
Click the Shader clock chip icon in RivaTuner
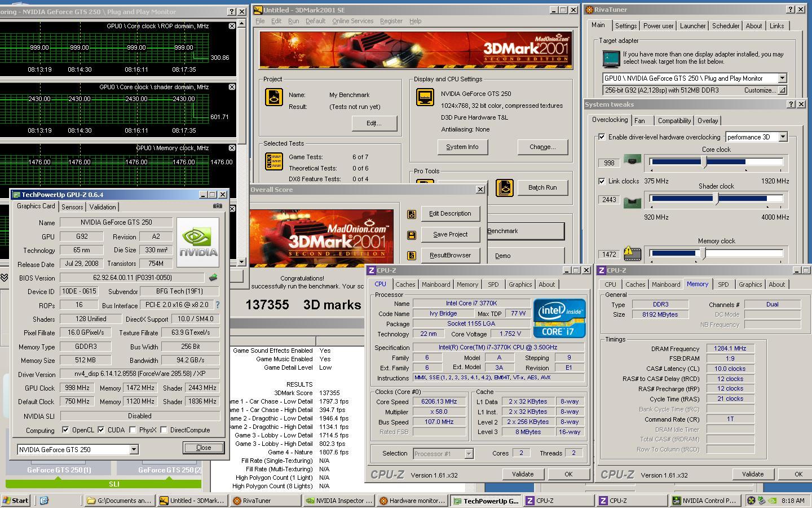pos(632,202)
